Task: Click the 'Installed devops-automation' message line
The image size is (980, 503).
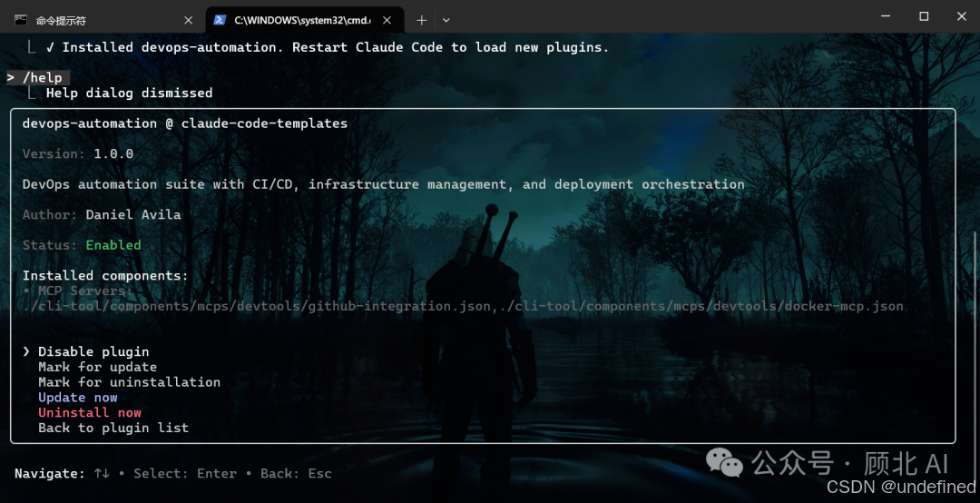Action: [327, 47]
